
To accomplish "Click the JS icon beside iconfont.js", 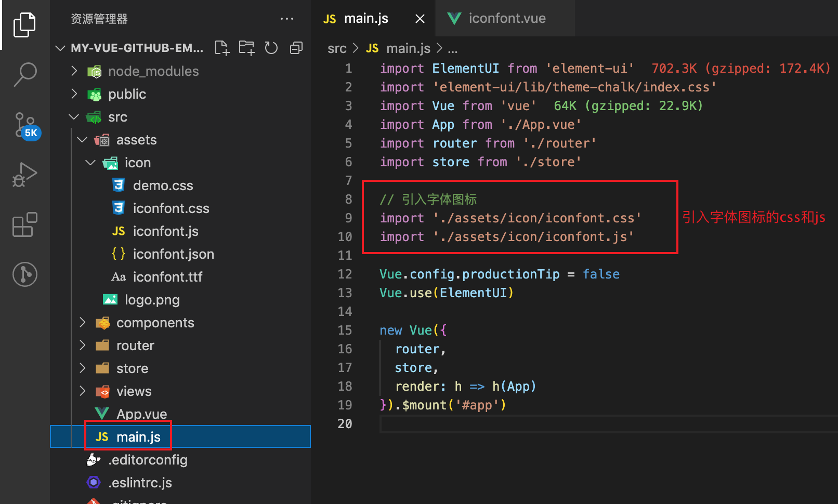I will (119, 231).
